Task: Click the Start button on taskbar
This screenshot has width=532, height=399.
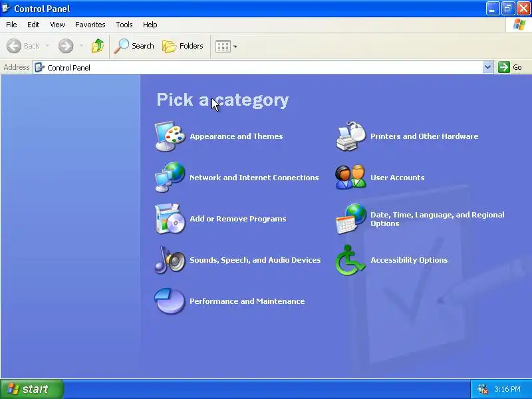Action: (31, 389)
